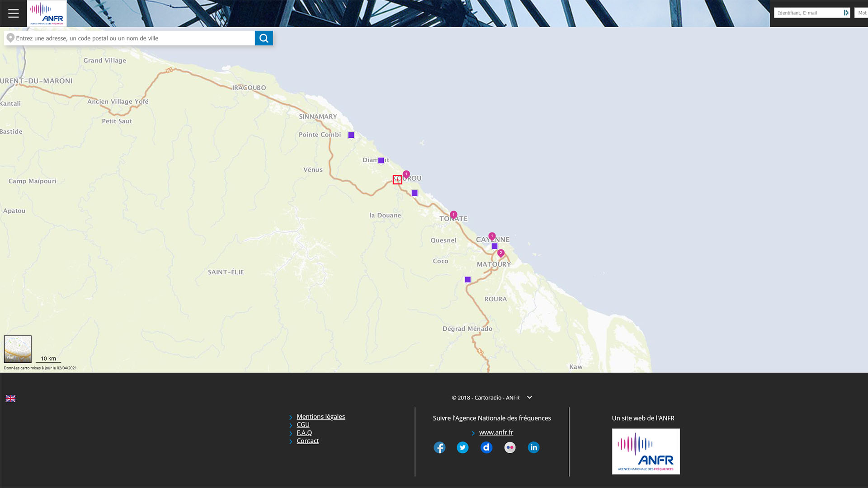
Task: Click the ANFR logo in header
Action: click(x=47, y=13)
